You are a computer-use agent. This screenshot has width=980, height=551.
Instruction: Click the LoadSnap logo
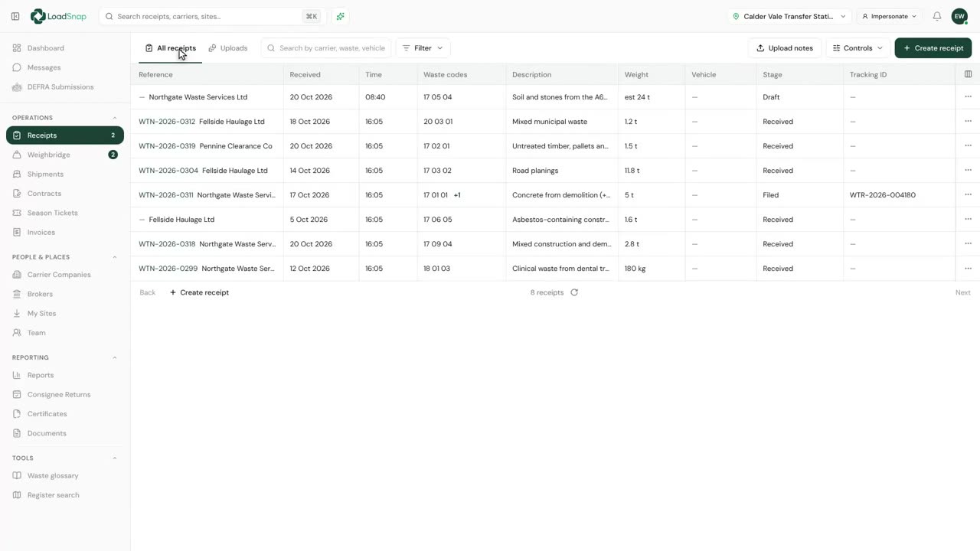58,16
